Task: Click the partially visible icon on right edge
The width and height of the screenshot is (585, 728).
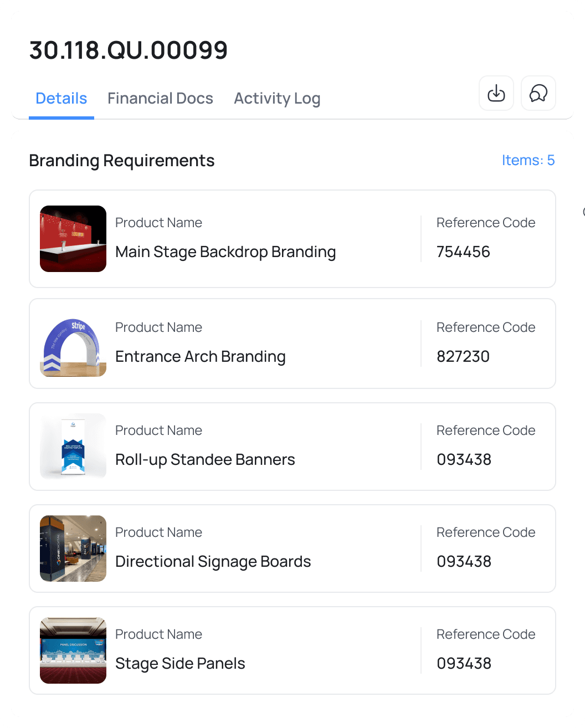Action: tap(582, 212)
